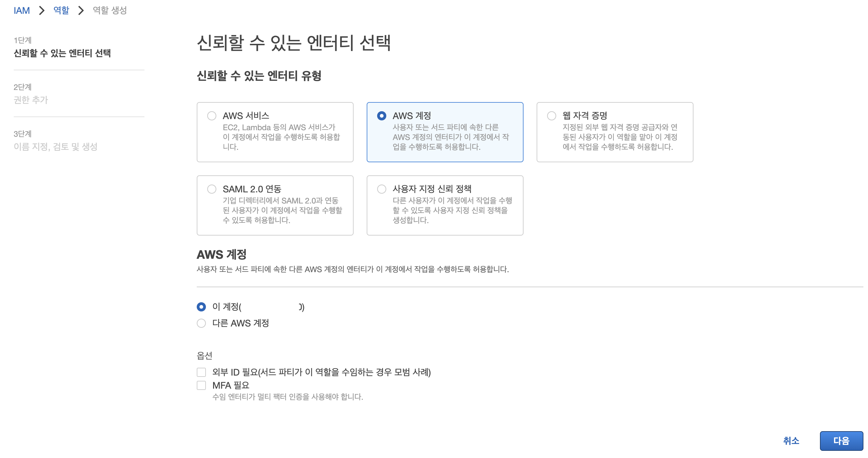This screenshot has height=458, width=868.
Task: Select the AWS 서비스 radio option
Action: 212,116
